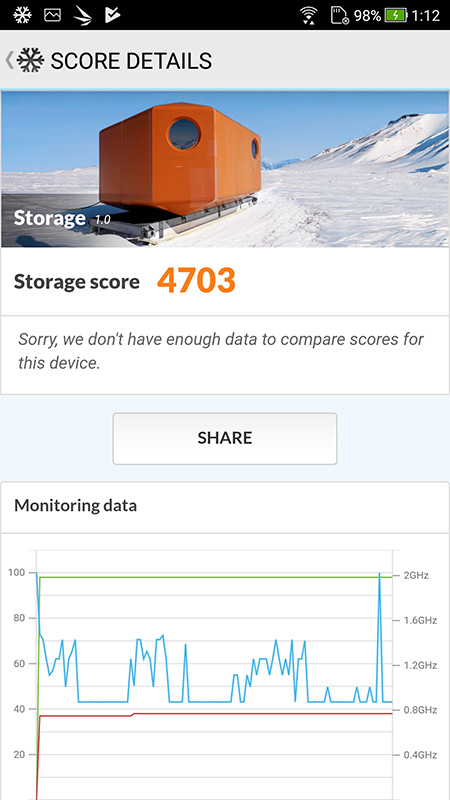Open the image notification icon in status bar

click(x=53, y=15)
